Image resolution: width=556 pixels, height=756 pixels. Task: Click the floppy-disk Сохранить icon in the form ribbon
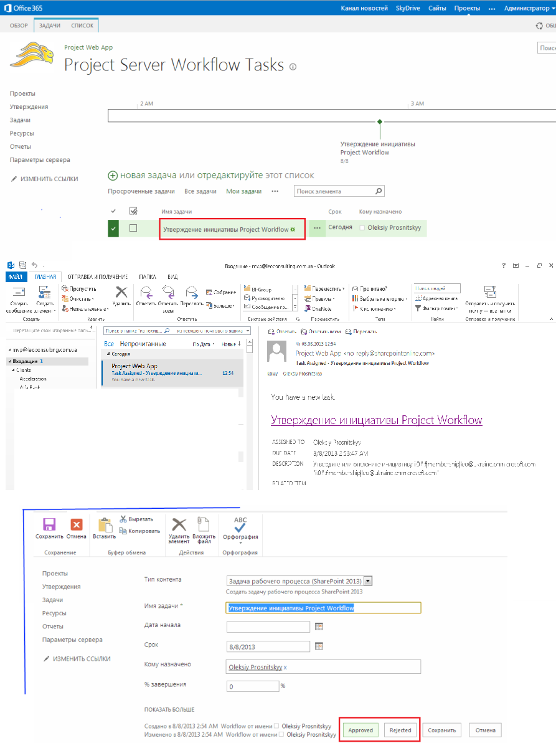(x=49, y=524)
